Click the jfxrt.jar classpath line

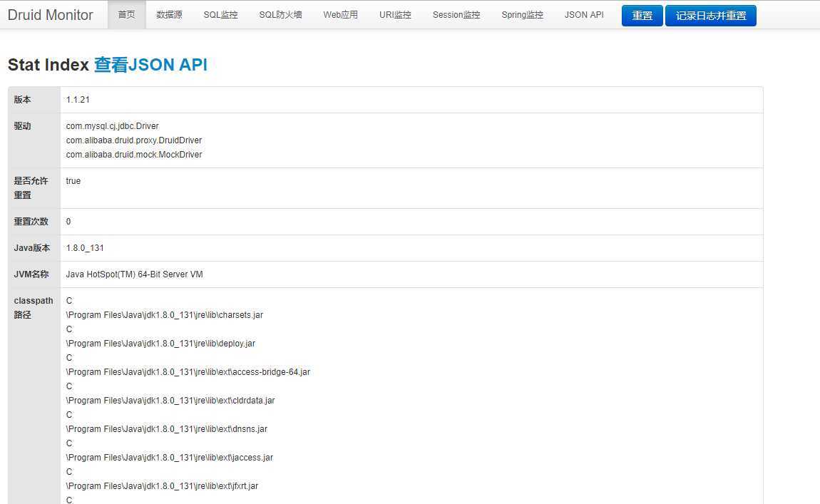(162, 485)
